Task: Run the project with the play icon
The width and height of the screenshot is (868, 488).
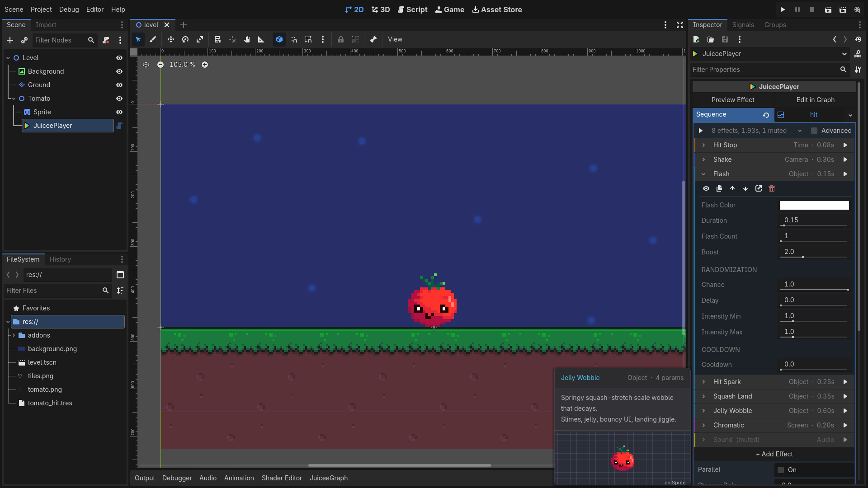Action: (x=783, y=9)
